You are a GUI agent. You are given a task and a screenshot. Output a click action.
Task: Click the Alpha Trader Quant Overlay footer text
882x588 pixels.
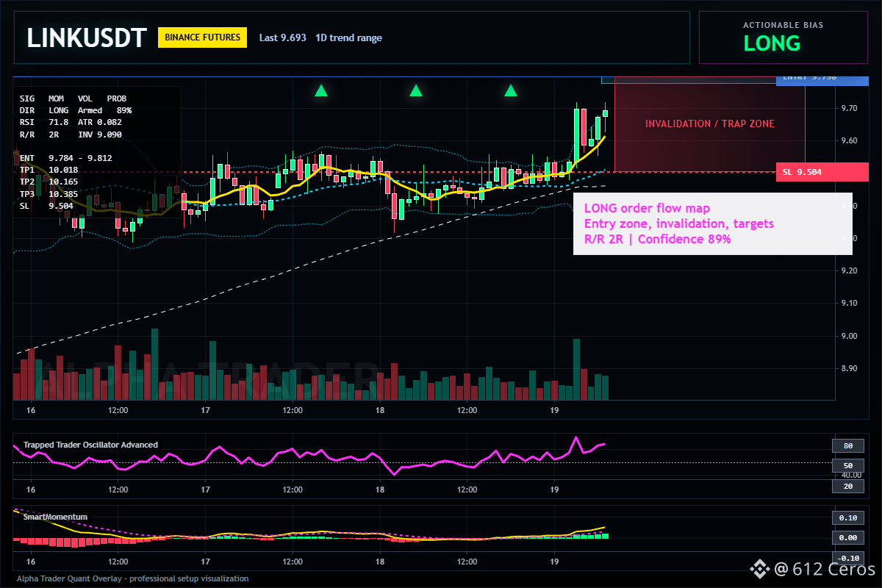[x=132, y=578]
